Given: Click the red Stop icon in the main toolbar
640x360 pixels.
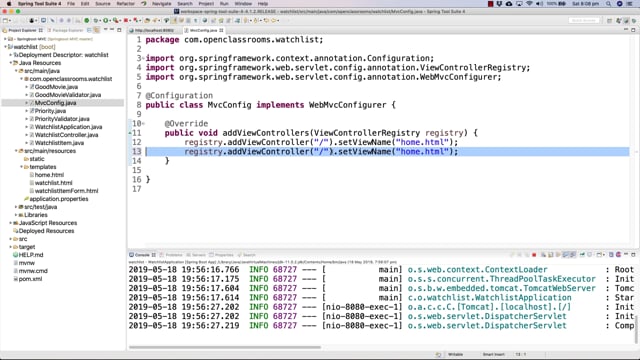Looking at the screenshot, I should pos(126,20).
